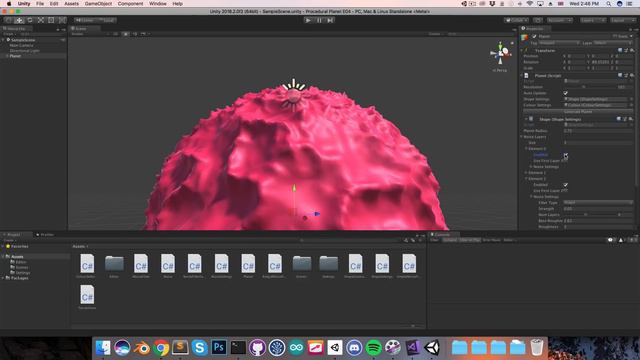Toggle Element 2 Use First Layer checkbox
The height and width of the screenshot is (360, 640).
click(565, 191)
